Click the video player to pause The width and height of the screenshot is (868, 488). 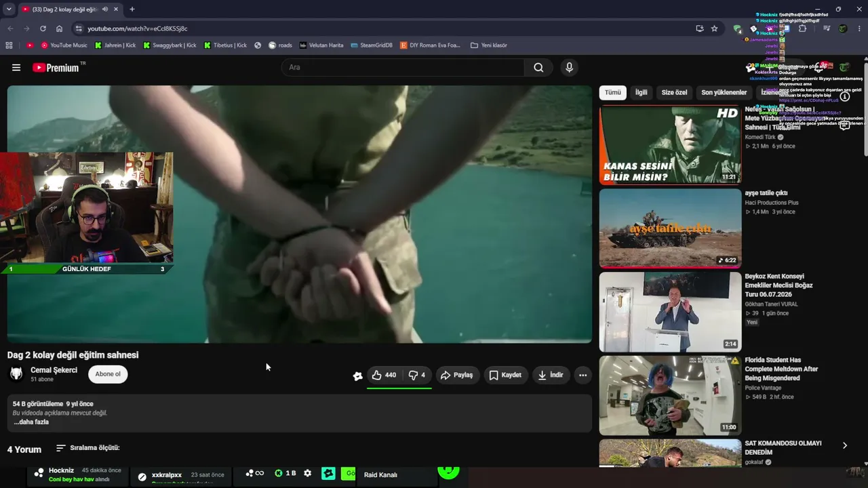(x=299, y=214)
